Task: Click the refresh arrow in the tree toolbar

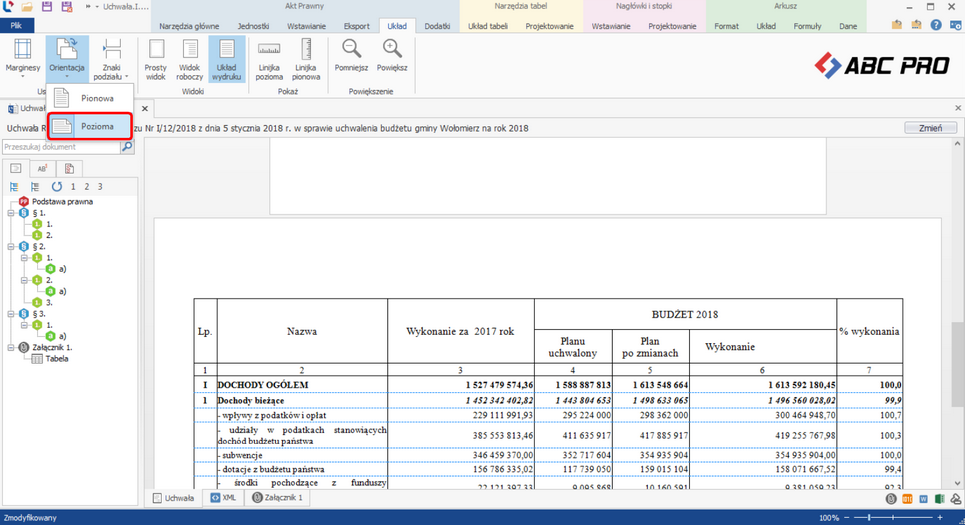Action: 57,187
